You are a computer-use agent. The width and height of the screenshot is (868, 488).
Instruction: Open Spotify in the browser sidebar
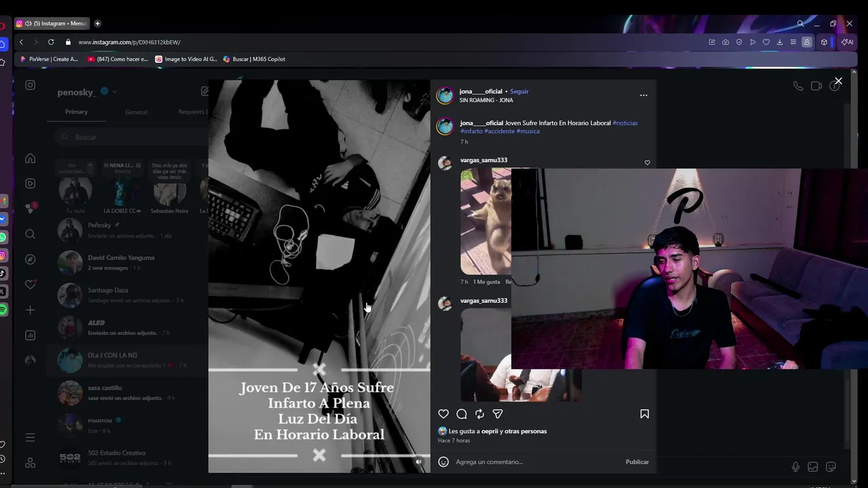3,310
